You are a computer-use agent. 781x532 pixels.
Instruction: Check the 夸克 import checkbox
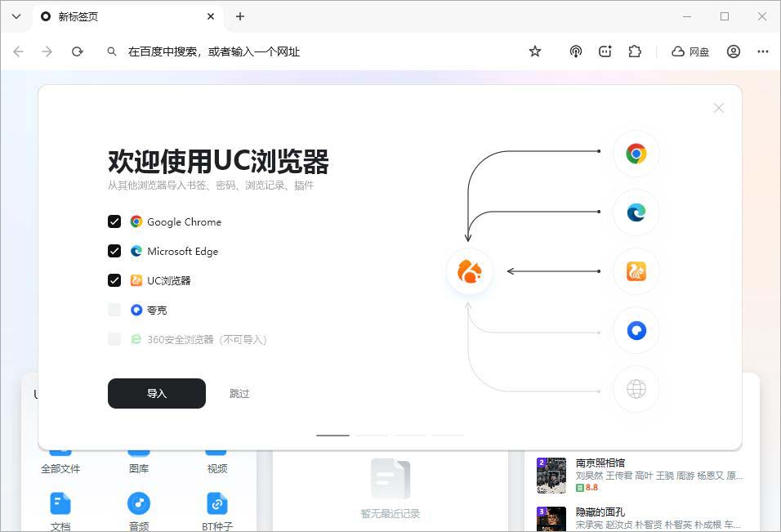click(x=114, y=310)
